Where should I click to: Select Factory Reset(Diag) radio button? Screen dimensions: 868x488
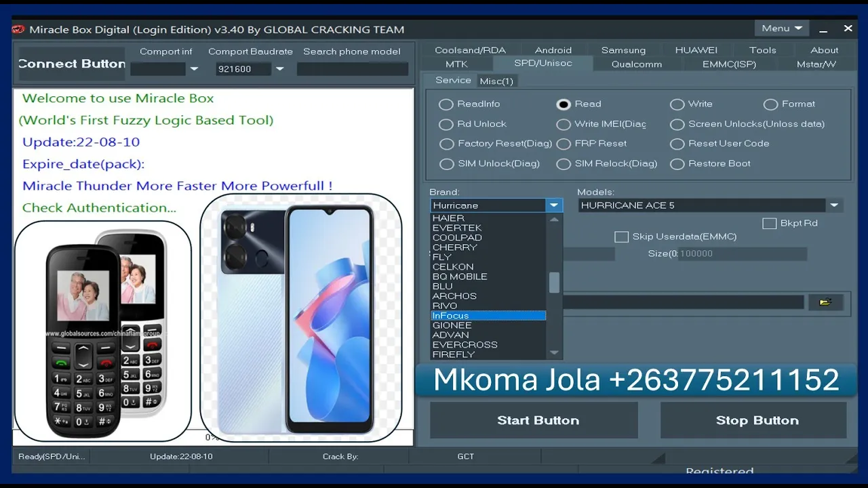(x=446, y=144)
